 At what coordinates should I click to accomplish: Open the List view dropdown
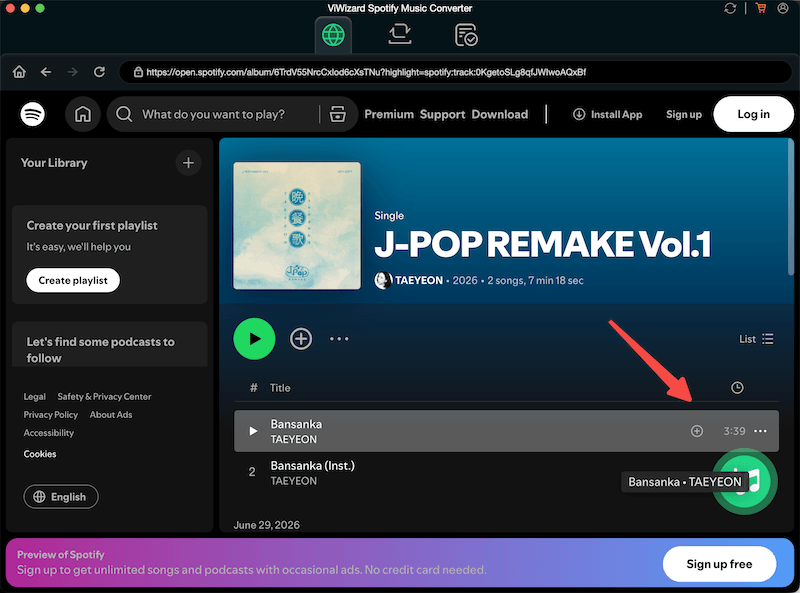[x=756, y=339]
